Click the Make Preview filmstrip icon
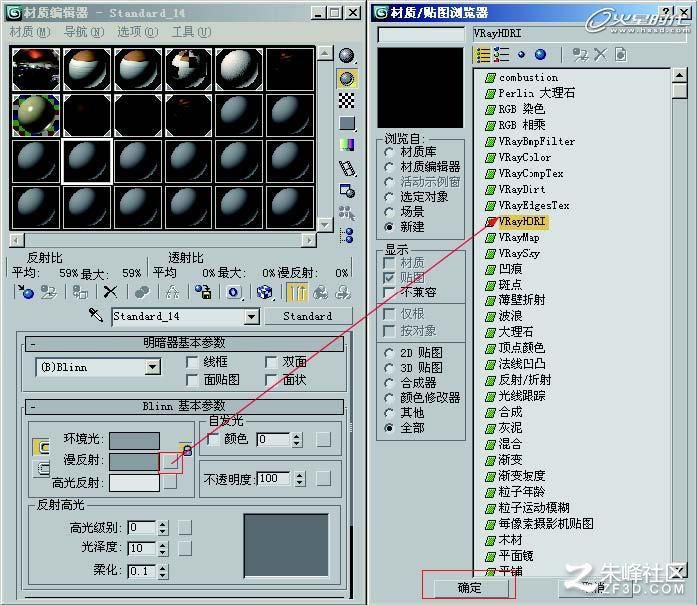 click(x=346, y=168)
